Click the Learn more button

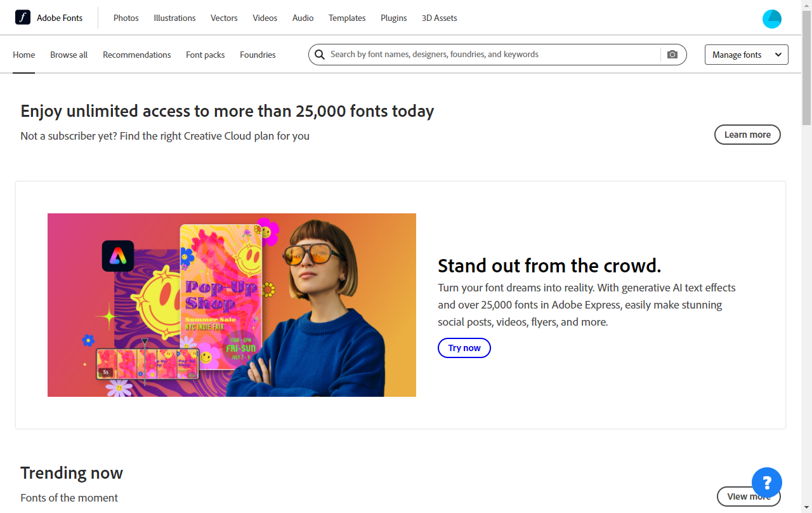pos(747,135)
